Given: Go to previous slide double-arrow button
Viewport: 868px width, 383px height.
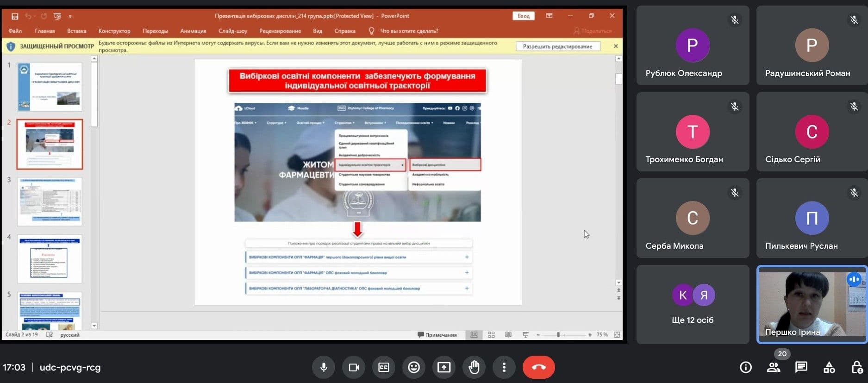Looking at the screenshot, I should pos(618,290).
